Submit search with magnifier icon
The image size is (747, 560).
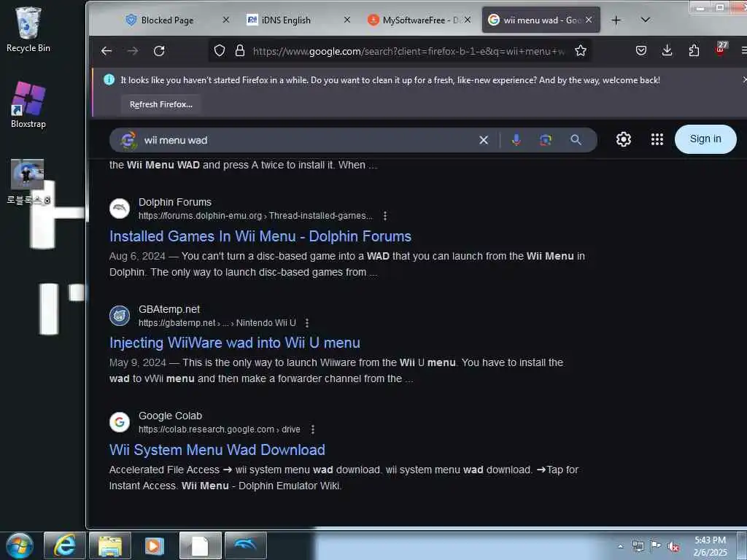click(576, 140)
